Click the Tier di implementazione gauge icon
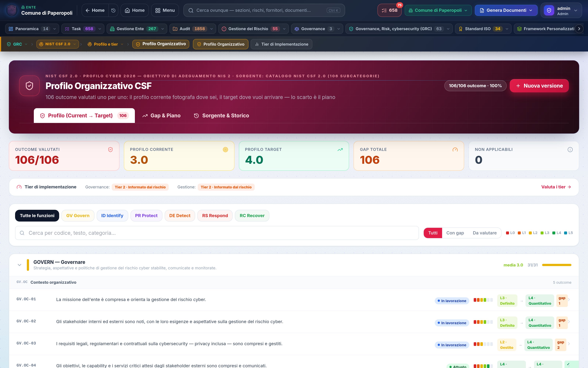This screenshot has width=588, height=368. click(x=19, y=187)
